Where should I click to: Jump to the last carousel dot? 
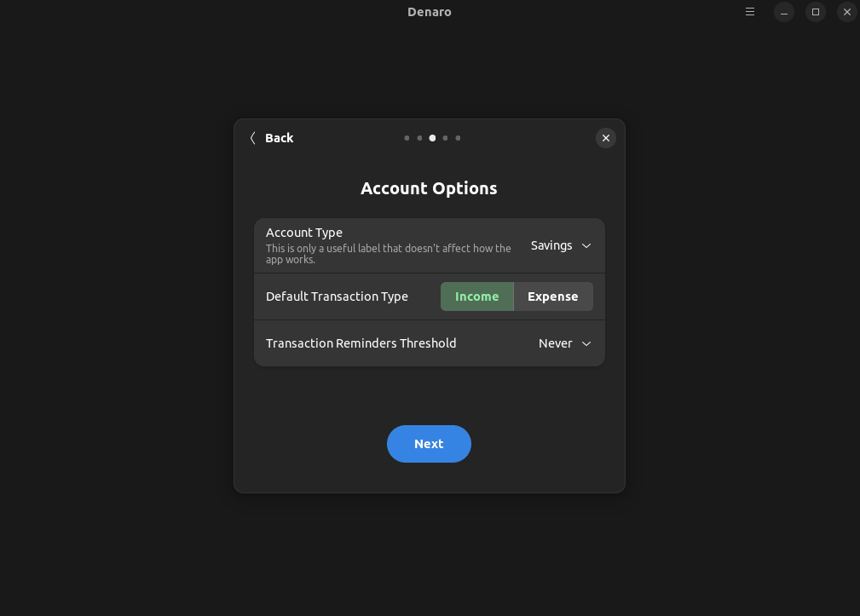458,138
